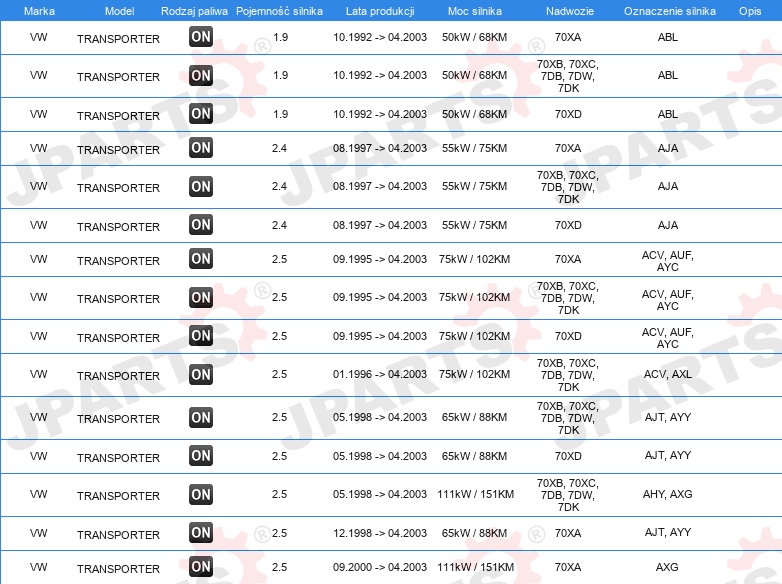Select the '70XA' body cell in the first ABL row

pyautogui.click(x=568, y=37)
